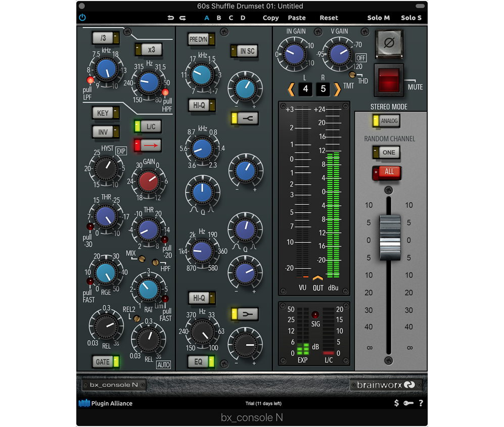Open the dollar sign purchase icon
The image size is (504, 427).
(396, 403)
